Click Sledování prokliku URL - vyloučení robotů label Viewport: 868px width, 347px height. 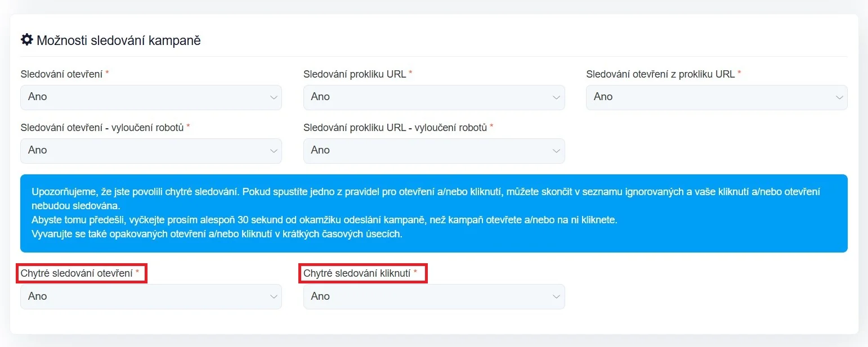[395, 128]
